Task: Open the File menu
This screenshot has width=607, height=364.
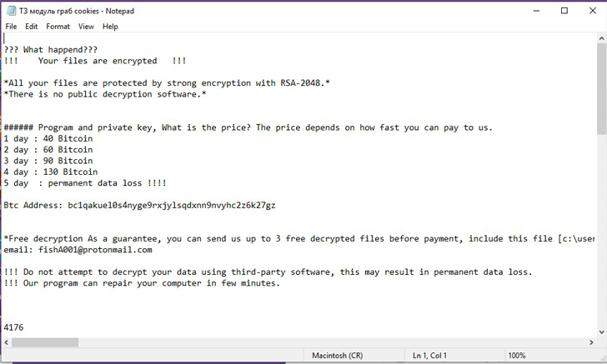Action: coord(11,27)
